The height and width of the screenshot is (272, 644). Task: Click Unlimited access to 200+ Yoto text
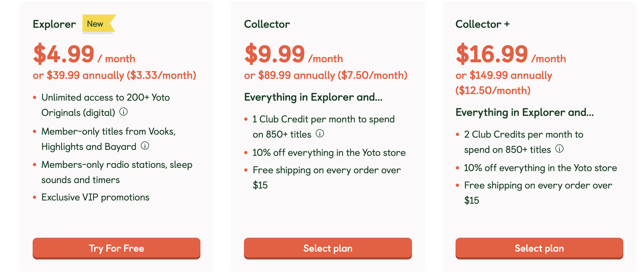(x=106, y=97)
